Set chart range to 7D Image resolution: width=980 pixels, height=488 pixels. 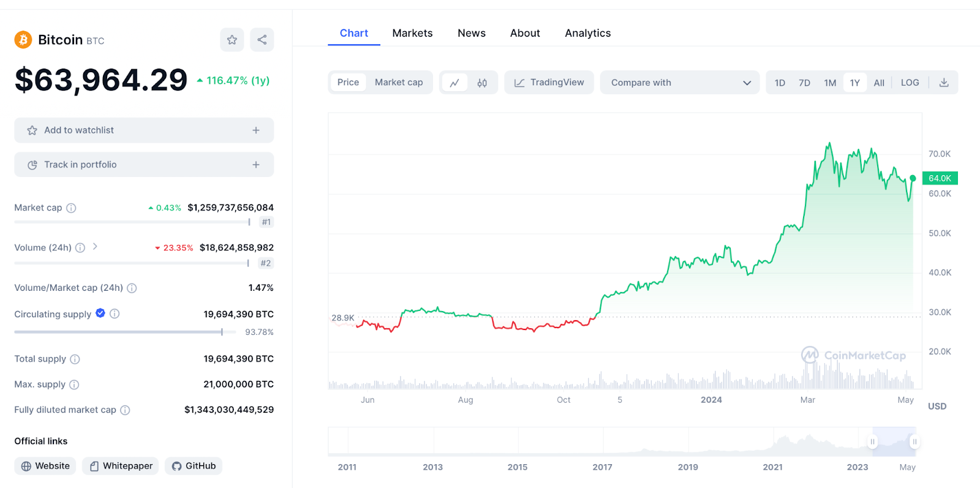click(804, 83)
